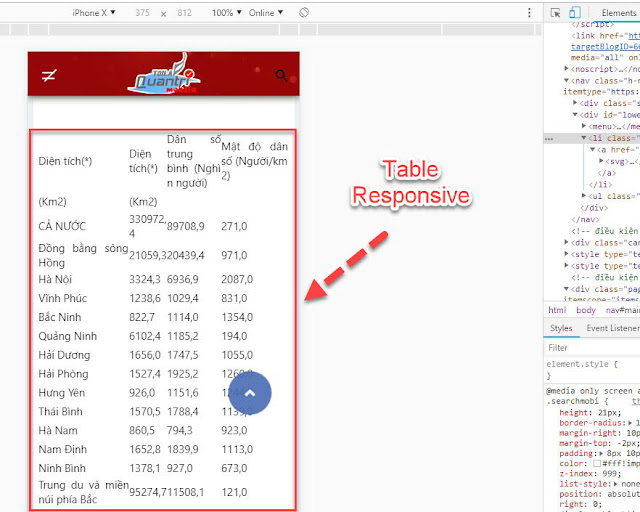
Task: Edit the 812 height field
Action: pyautogui.click(x=184, y=13)
